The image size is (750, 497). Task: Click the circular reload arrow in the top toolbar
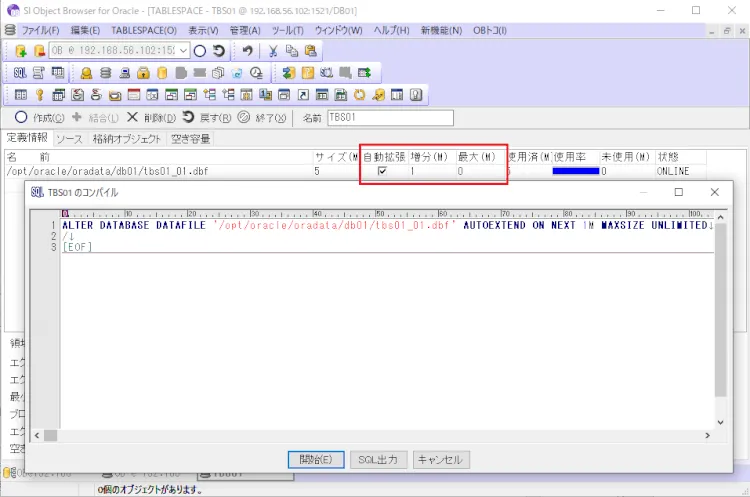coord(219,51)
